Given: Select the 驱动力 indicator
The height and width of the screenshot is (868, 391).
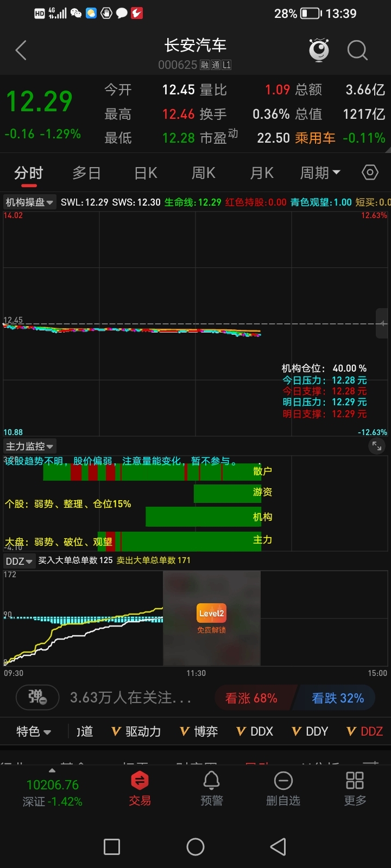Looking at the screenshot, I should tap(136, 731).
